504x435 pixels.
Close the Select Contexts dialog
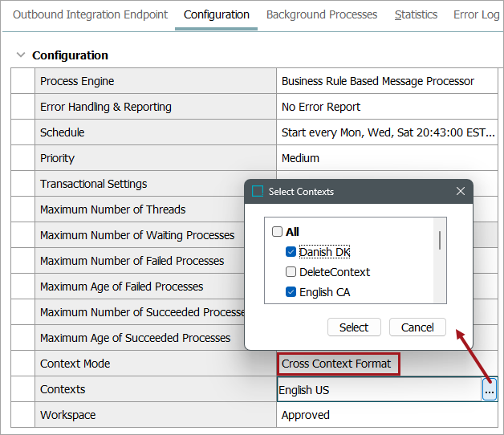pos(461,192)
